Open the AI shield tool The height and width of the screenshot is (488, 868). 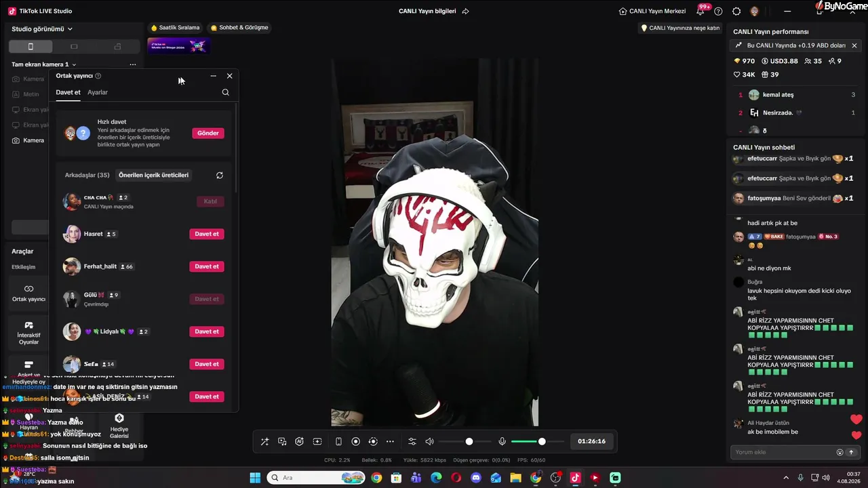point(299,441)
